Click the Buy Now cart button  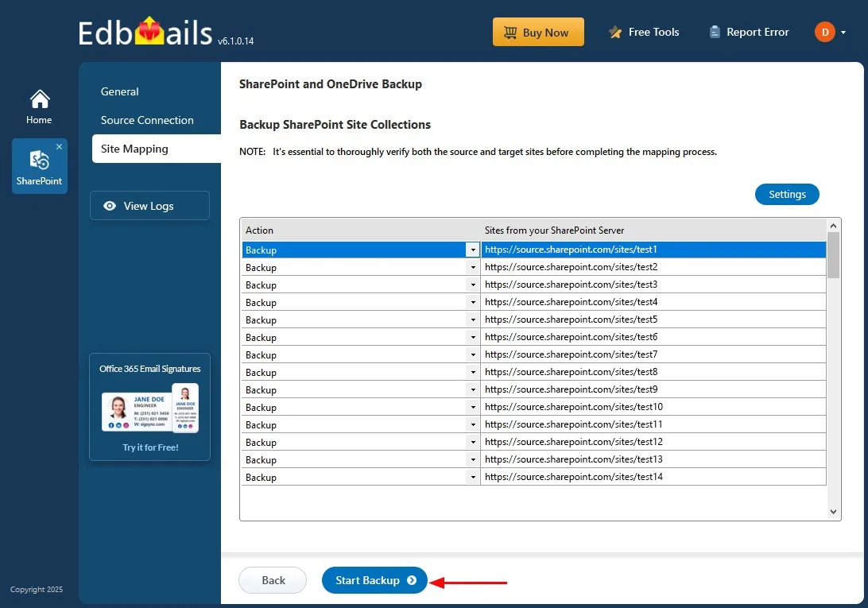(538, 32)
